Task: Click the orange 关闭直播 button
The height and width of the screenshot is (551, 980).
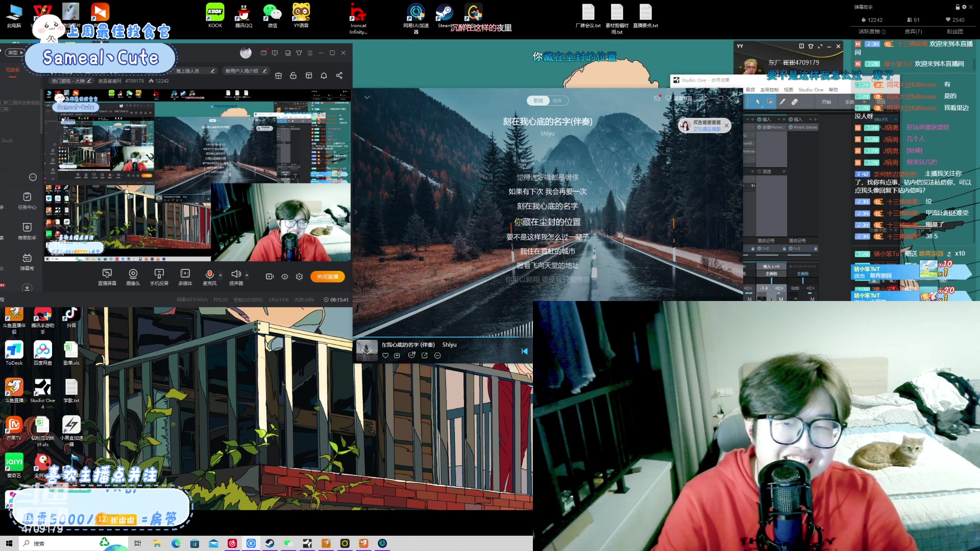Action: point(328,277)
